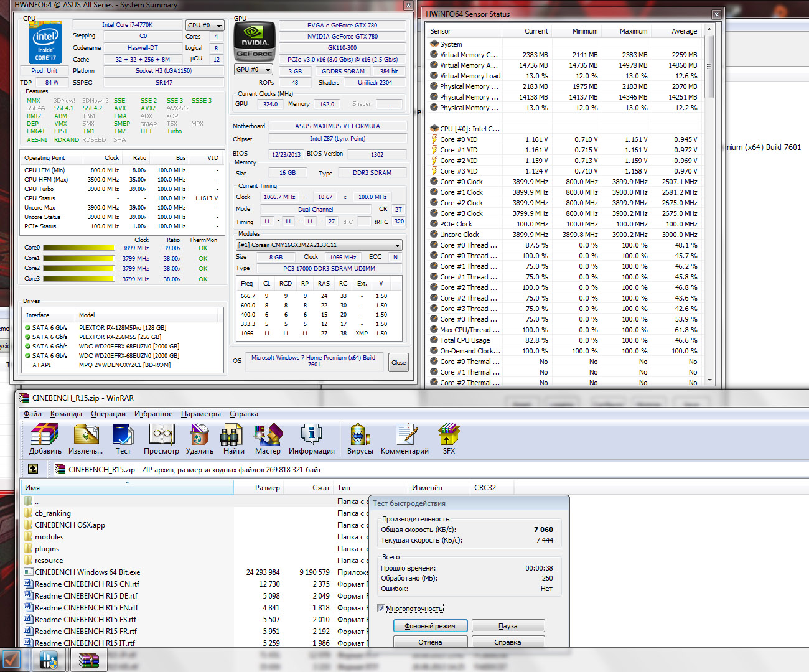Click the CINEBENCH Windows 64 Bit.exe file icon

(29, 572)
